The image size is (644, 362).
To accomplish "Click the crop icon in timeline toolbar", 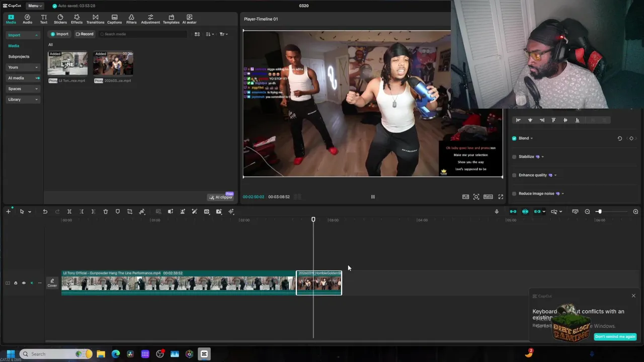I will (x=130, y=212).
